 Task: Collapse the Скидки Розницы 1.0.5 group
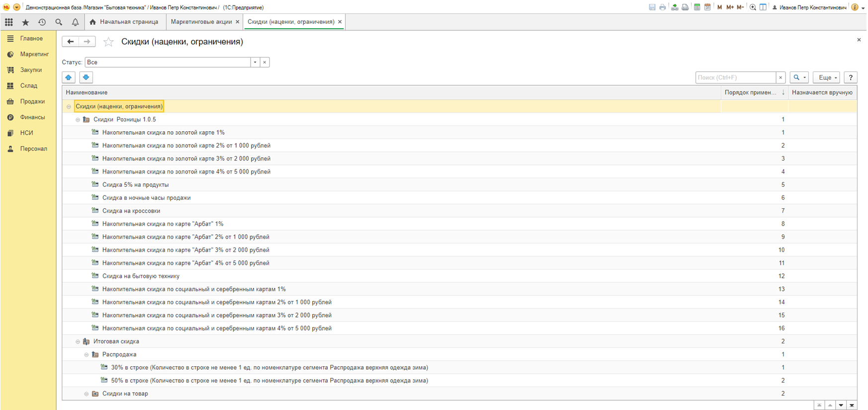coord(78,120)
